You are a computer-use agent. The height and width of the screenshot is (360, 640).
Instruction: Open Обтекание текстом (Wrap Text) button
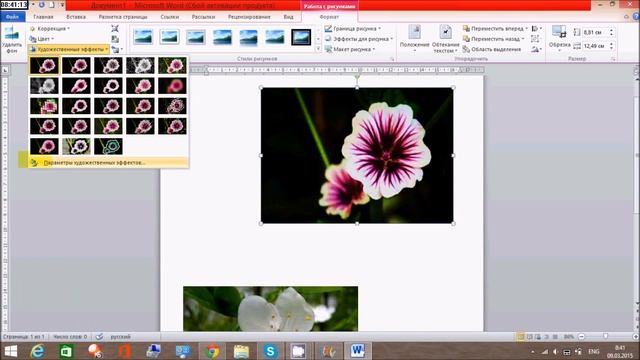(x=445, y=39)
